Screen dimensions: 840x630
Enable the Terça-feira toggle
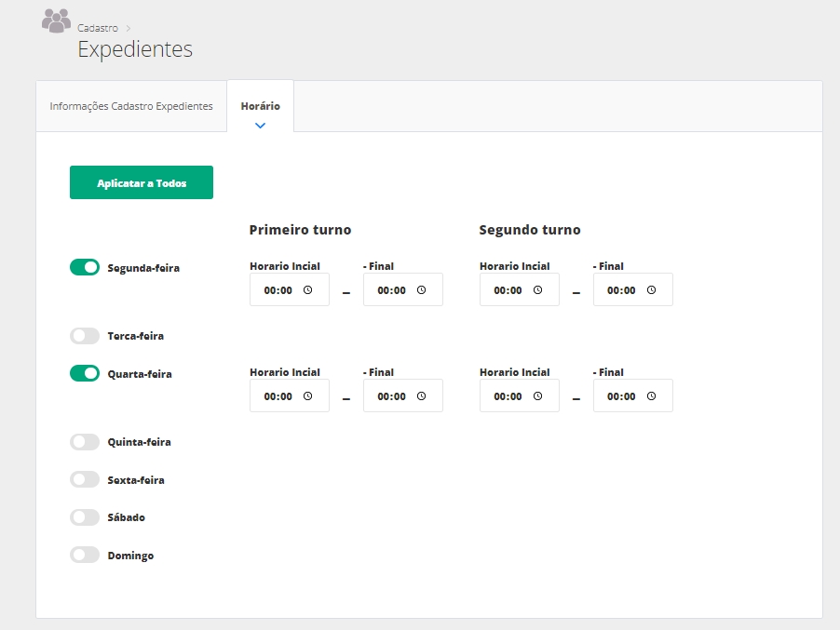click(x=85, y=336)
